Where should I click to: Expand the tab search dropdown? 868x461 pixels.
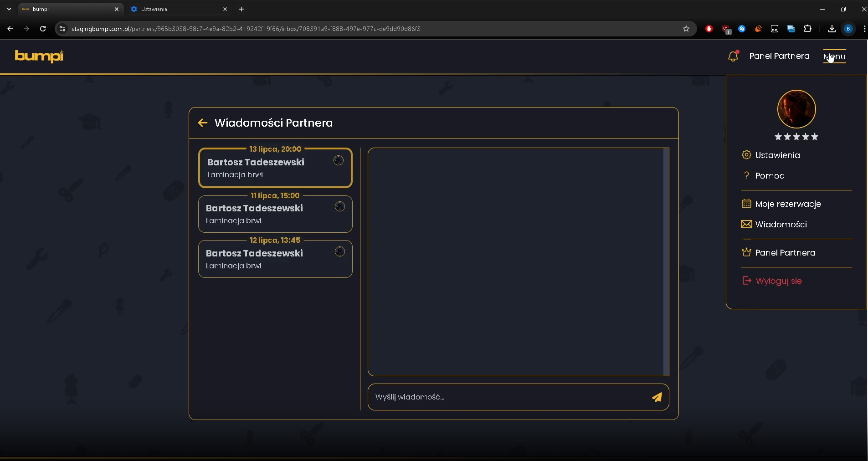(9, 9)
